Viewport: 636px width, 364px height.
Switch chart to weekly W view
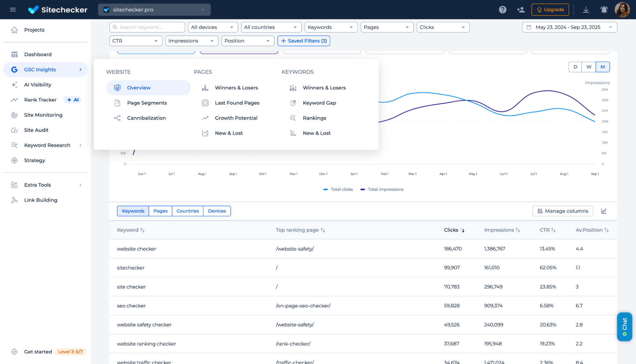point(589,67)
